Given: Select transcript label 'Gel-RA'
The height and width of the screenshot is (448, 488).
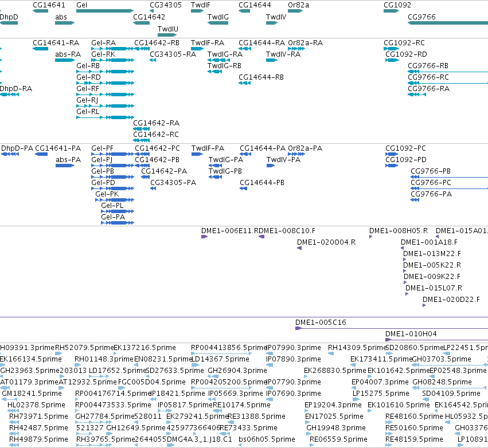Looking at the screenshot, I should (104, 43).
